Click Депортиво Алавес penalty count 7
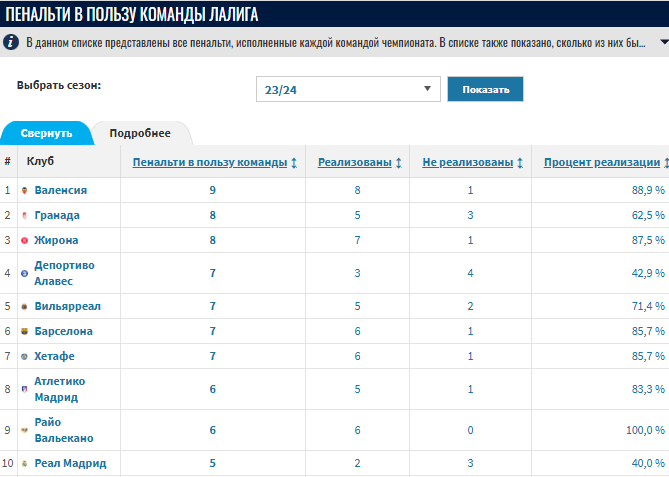 (212, 273)
